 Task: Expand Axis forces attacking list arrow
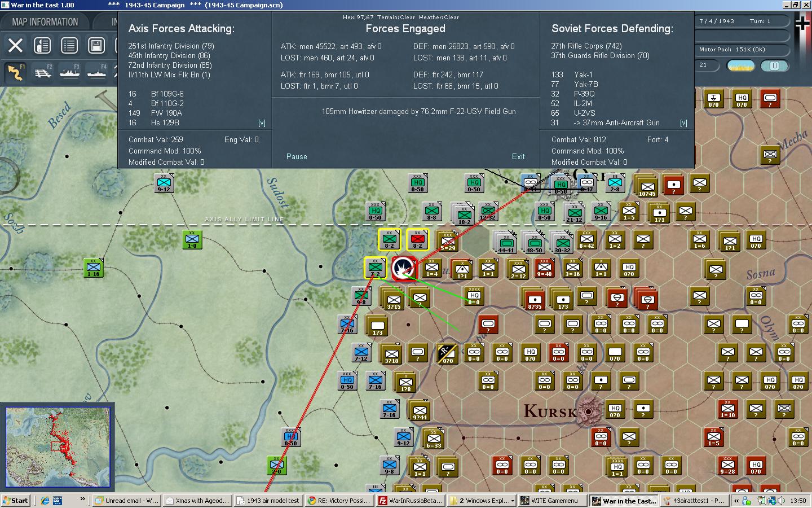tap(262, 122)
